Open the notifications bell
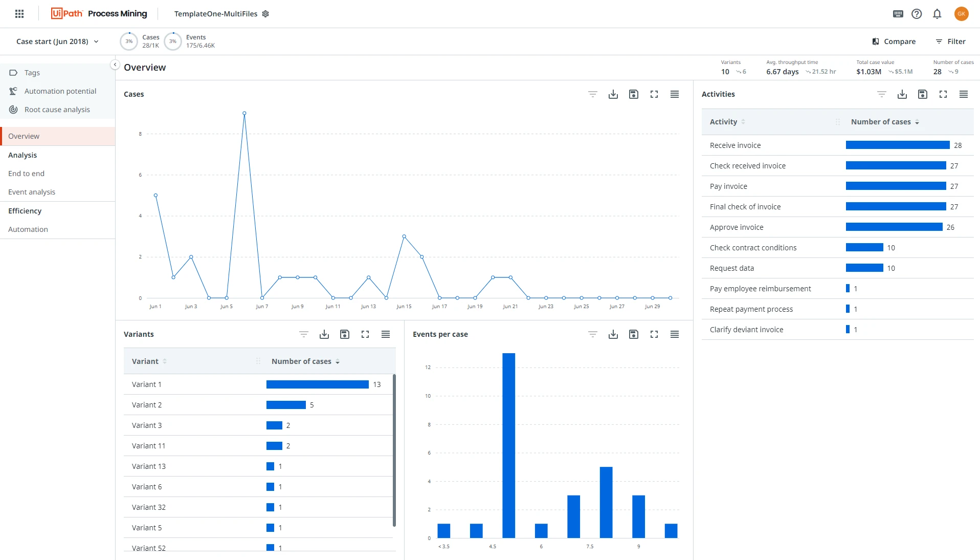Viewport: 980px width, 560px height. [x=937, y=14]
